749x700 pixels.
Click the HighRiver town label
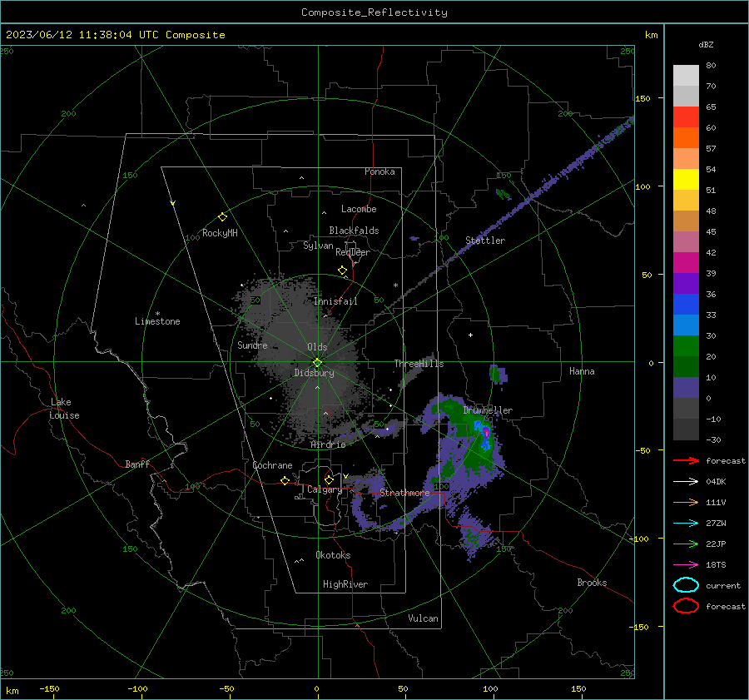tap(345, 584)
